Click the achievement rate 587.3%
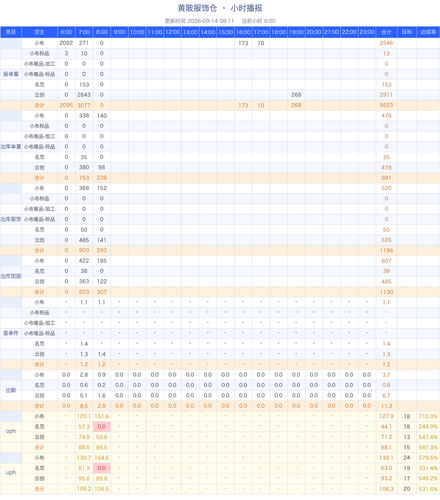 click(x=428, y=447)
